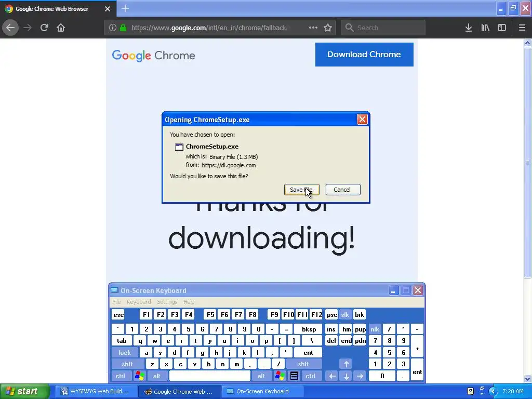Tap the up arrow key
532x399 pixels.
(x=347, y=364)
